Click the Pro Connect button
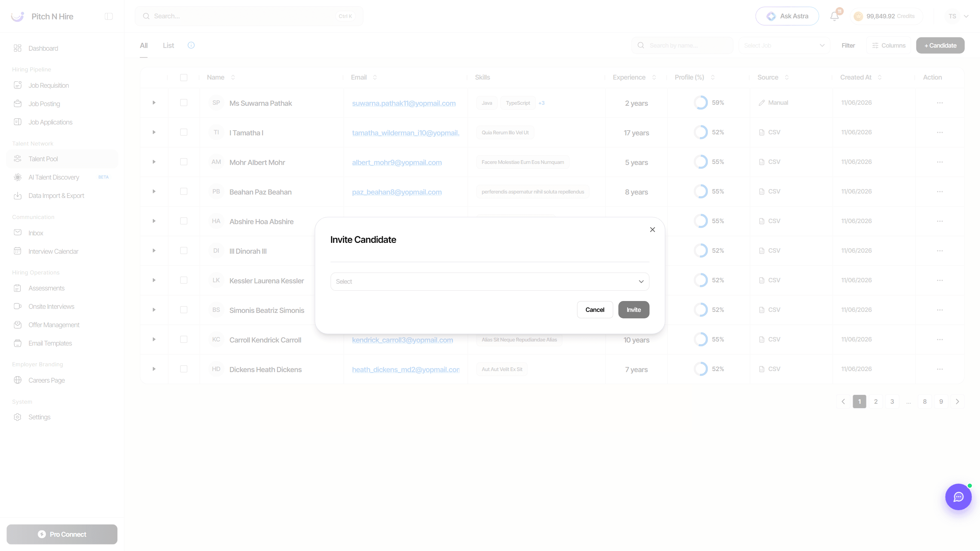Image resolution: width=980 pixels, height=551 pixels. [x=62, y=534]
